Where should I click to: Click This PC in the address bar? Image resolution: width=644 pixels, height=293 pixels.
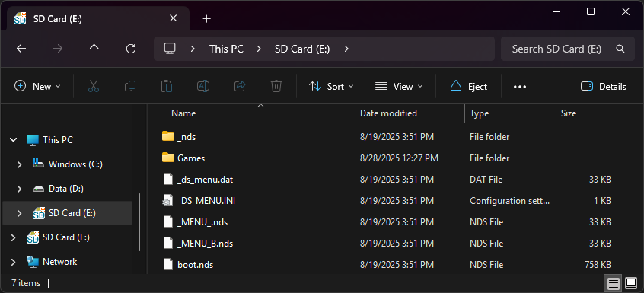point(226,49)
